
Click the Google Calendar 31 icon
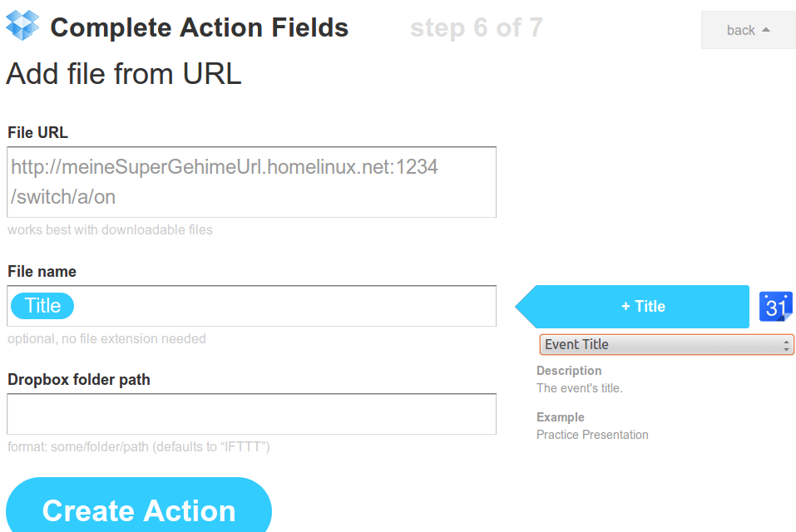tap(775, 307)
